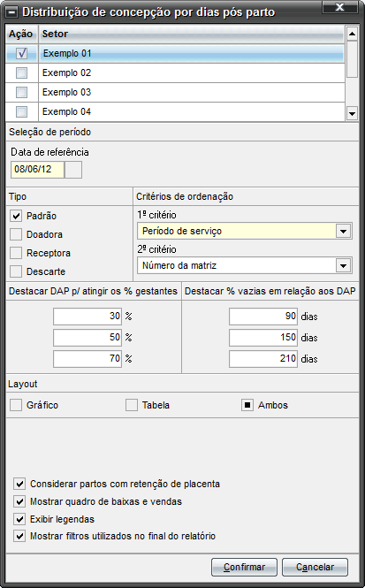The width and height of the screenshot is (365, 588).
Task: Enable the Doadora type checkbox
Action: [16, 234]
